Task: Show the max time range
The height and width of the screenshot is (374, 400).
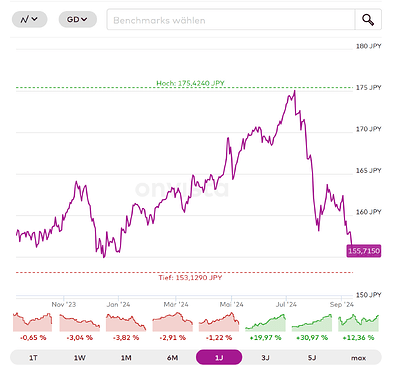Action: click(x=358, y=358)
